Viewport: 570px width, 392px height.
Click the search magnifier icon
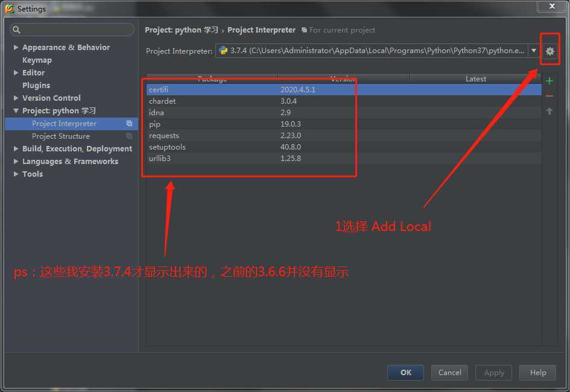tap(16, 30)
